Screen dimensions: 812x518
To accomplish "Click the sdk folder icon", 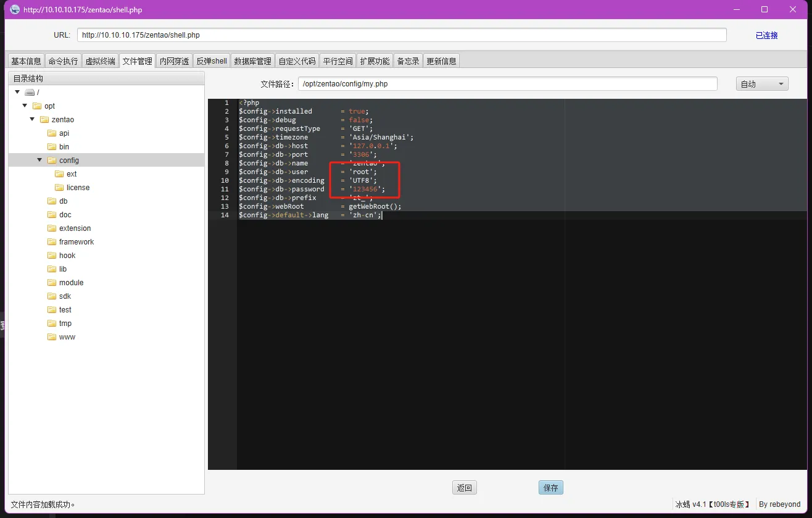I will pyautogui.click(x=52, y=296).
